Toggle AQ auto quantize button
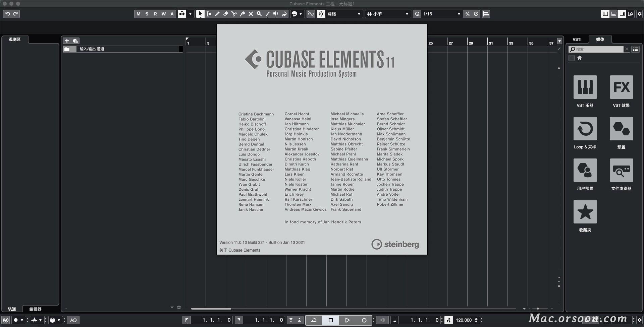This screenshot has height=327, width=644. 73,320
